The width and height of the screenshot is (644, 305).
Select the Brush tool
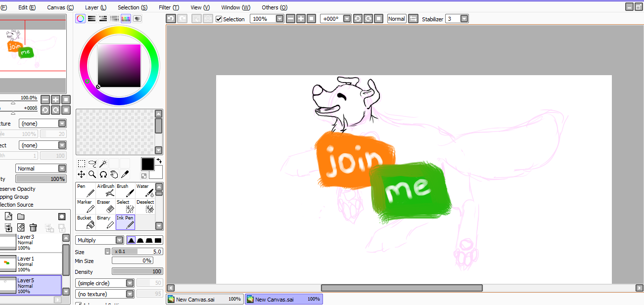pos(125,190)
